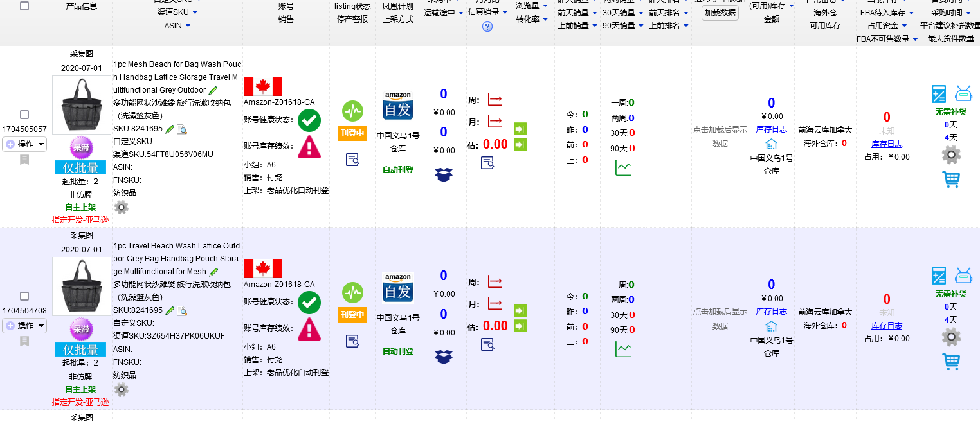Click the bookmark flag icon under 操作 in row 1704505057
980x421 pixels.
point(24,159)
